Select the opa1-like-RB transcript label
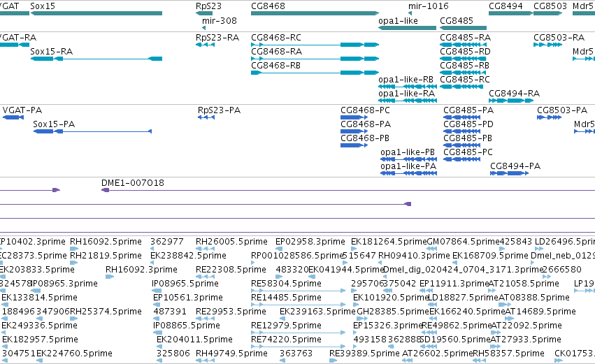The height and width of the screenshot is (364, 595). pos(406,79)
